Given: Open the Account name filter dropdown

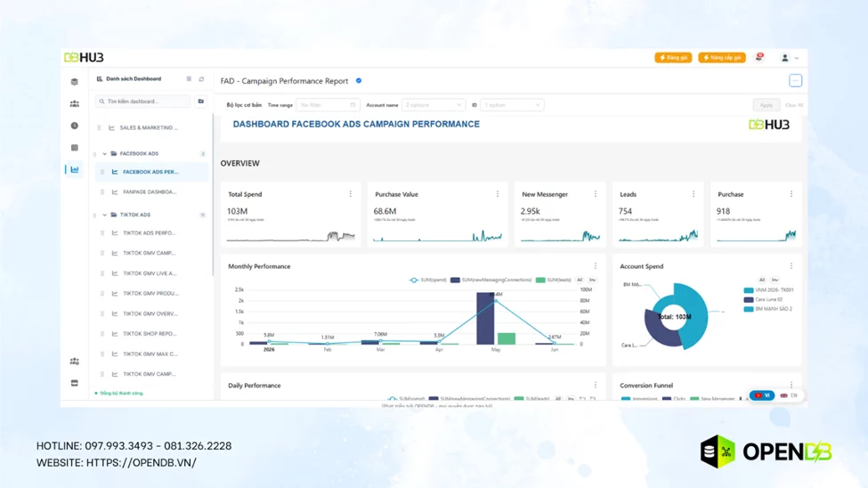Looking at the screenshot, I should (433, 105).
